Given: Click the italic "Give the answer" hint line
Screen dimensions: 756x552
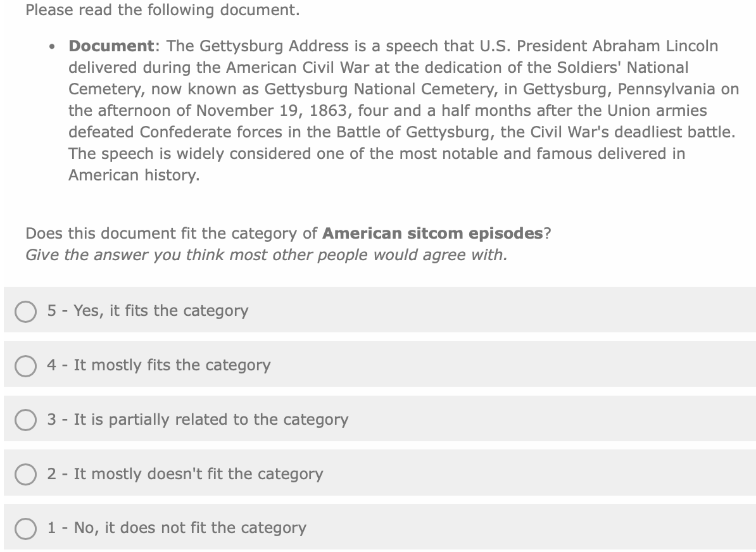Looking at the screenshot, I should tap(266, 255).
